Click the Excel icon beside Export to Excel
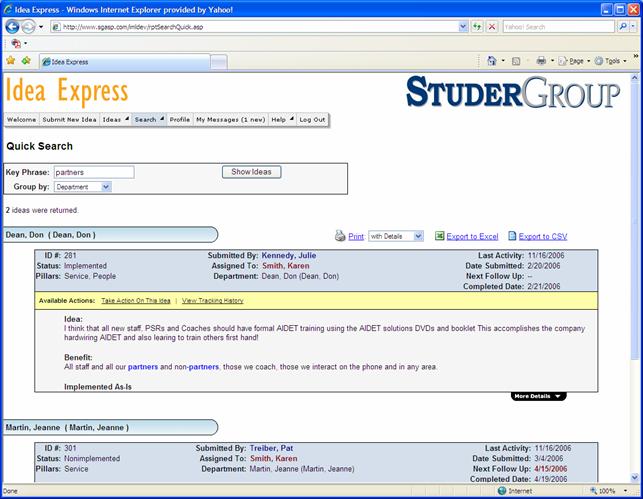The height and width of the screenshot is (499, 643). (439, 236)
